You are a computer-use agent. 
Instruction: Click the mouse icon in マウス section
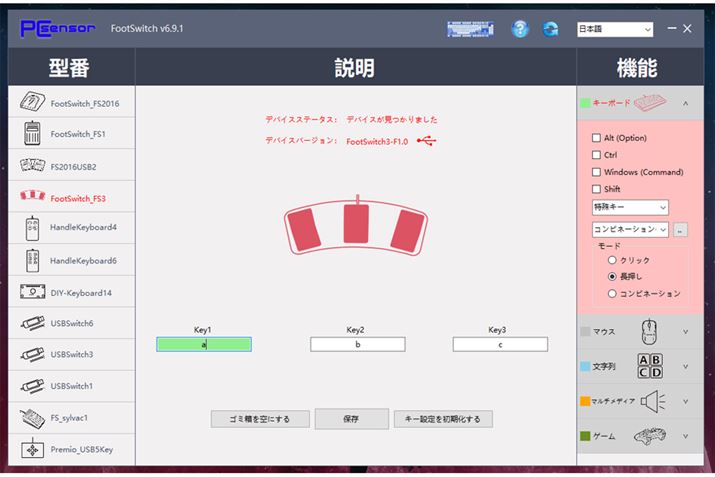point(648,331)
